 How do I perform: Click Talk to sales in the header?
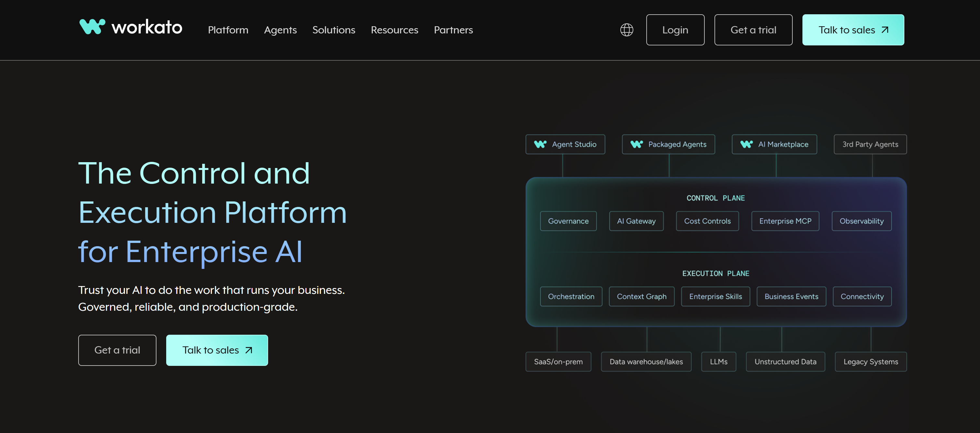click(x=853, y=30)
